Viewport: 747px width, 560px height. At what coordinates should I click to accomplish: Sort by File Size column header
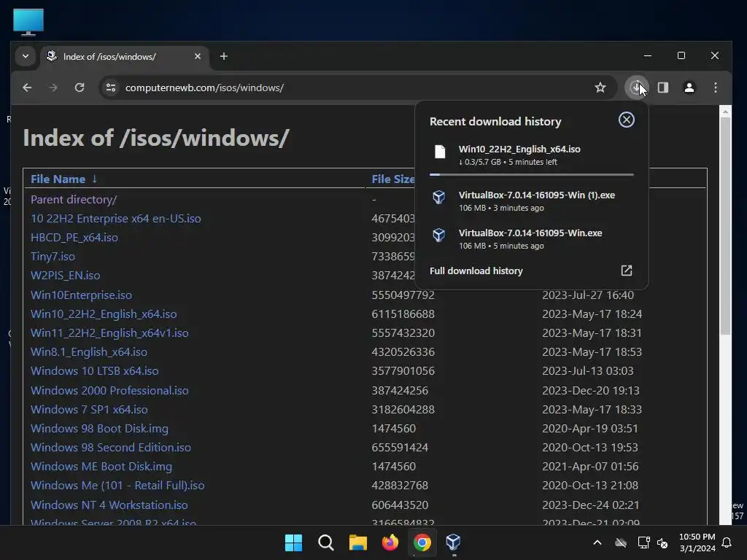tap(393, 179)
